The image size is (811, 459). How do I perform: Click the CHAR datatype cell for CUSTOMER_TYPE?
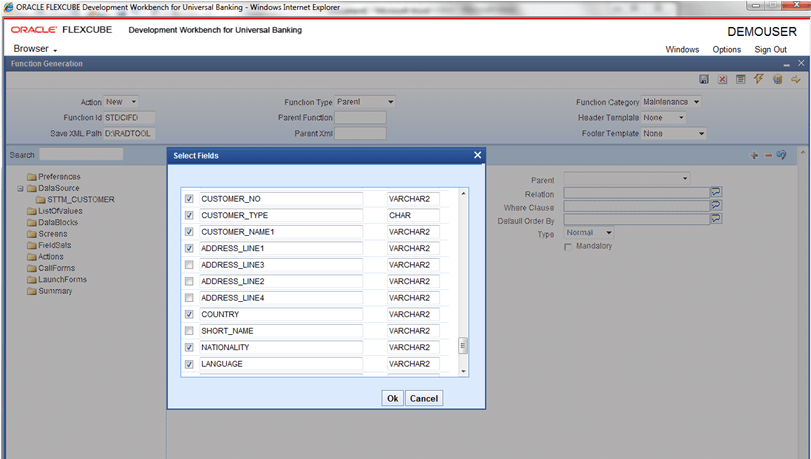(x=413, y=215)
